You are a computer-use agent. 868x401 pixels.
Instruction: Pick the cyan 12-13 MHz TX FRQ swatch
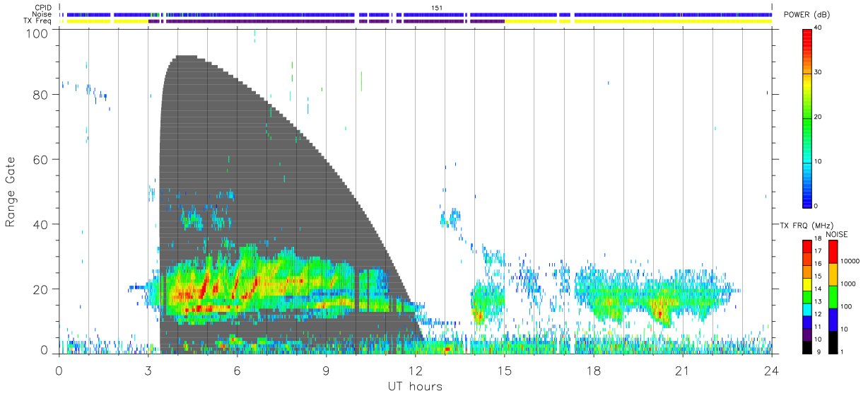(807, 310)
